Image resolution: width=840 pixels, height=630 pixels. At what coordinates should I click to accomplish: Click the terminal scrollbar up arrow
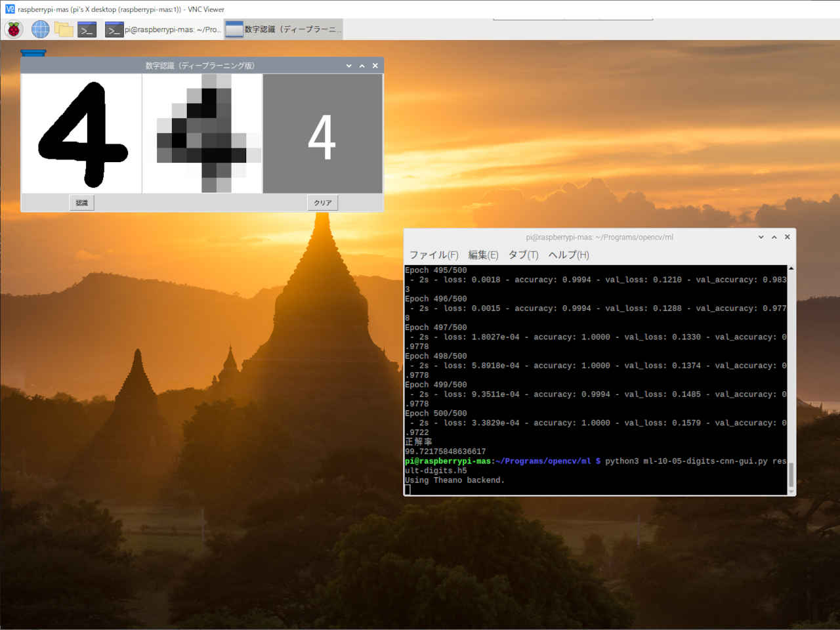click(x=791, y=269)
